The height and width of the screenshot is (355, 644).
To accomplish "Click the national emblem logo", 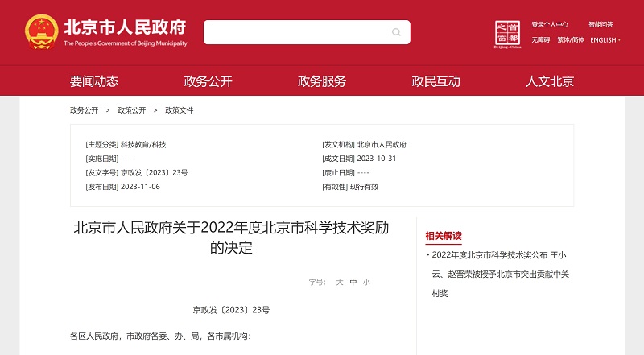I will pos(40,32).
